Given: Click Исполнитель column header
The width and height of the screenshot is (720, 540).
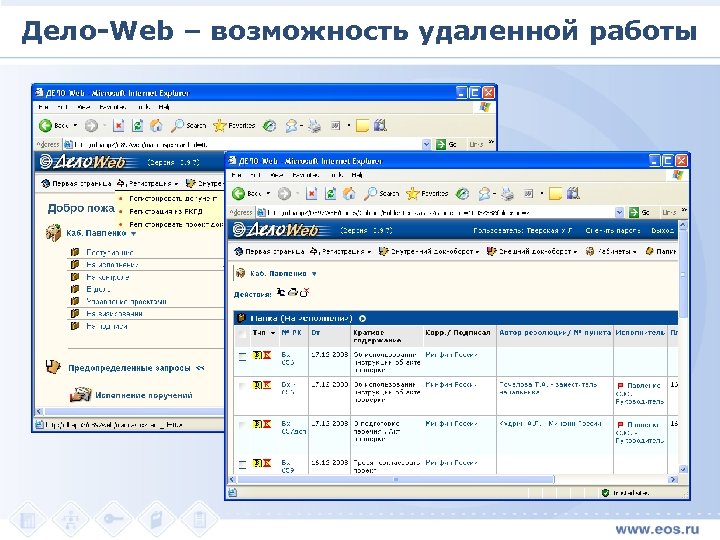Looking at the screenshot, I should click(640, 332).
